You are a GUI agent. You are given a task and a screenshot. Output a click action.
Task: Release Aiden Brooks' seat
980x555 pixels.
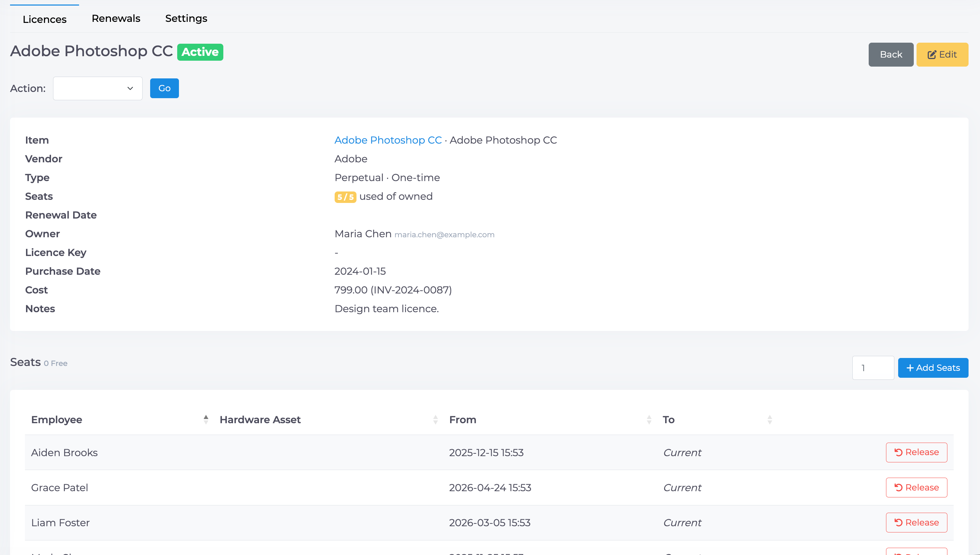pos(916,452)
